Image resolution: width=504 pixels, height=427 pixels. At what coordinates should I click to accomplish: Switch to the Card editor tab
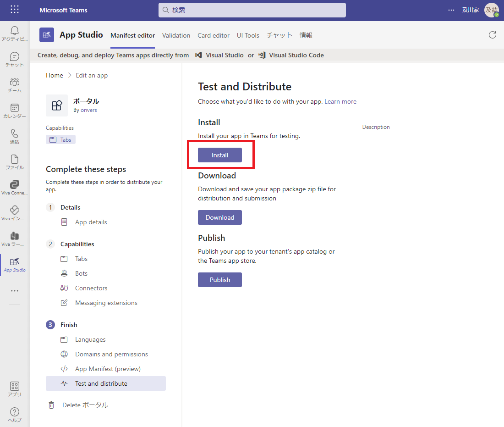pyautogui.click(x=214, y=35)
